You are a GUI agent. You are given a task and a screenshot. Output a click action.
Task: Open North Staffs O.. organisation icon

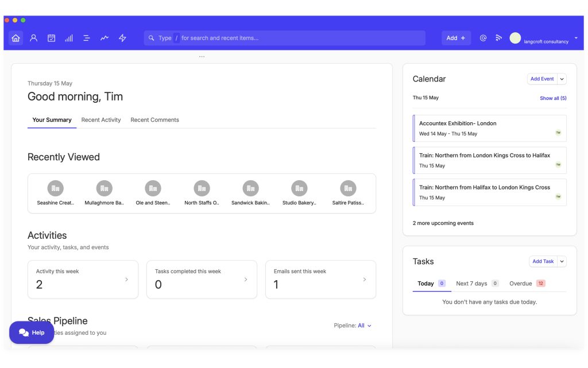point(202,188)
